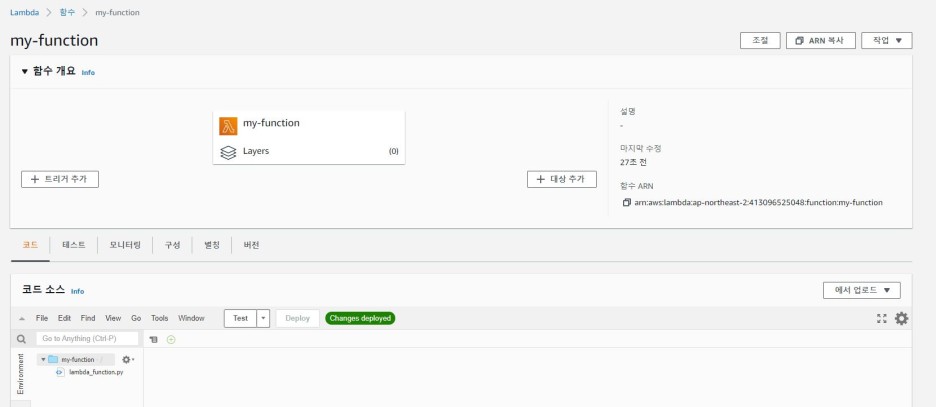Open the Go menu in editor
This screenshot has width=936, height=407.
coord(136,318)
